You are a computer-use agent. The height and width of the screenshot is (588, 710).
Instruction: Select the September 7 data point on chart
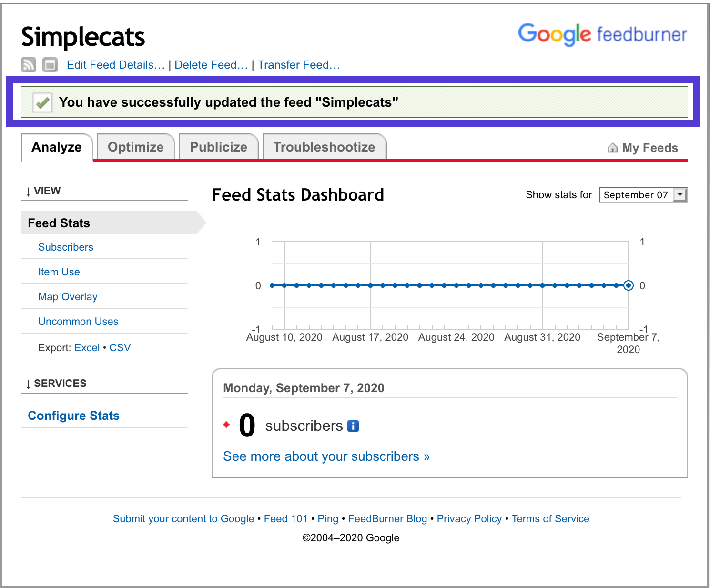[629, 285]
